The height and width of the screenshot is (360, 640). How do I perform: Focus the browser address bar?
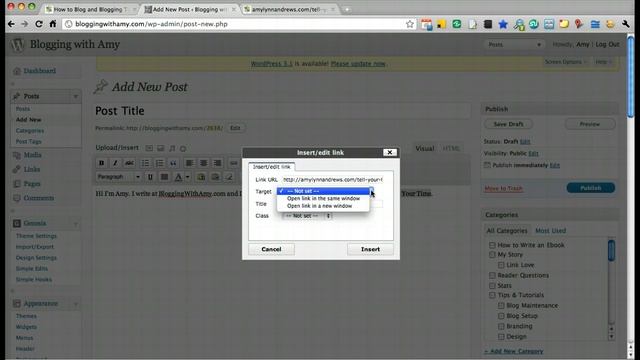point(240,24)
